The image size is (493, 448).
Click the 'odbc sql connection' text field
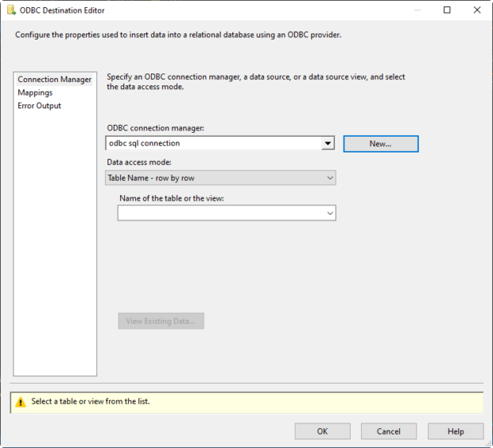pyautogui.click(x=214, y=143)
